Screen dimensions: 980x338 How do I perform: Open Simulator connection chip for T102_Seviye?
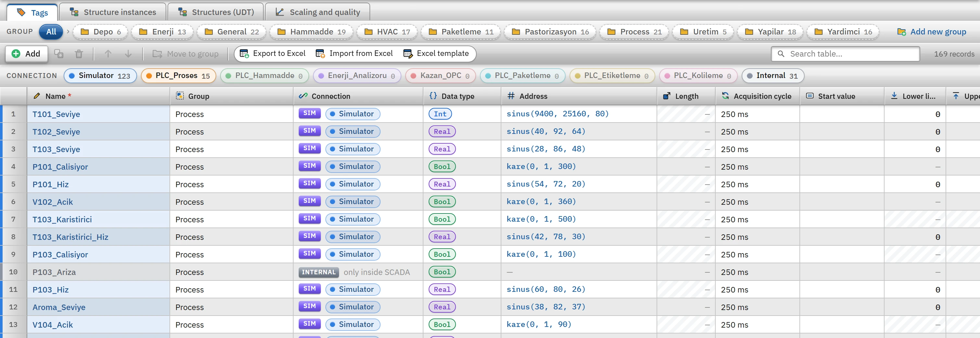coord(353,131)
